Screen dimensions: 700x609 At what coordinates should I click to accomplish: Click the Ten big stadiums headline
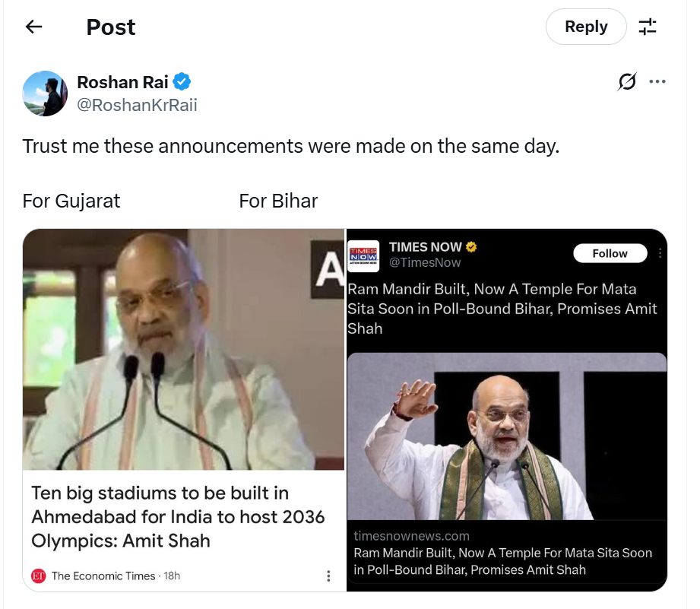pyautogui.click(x=178, y=517)
